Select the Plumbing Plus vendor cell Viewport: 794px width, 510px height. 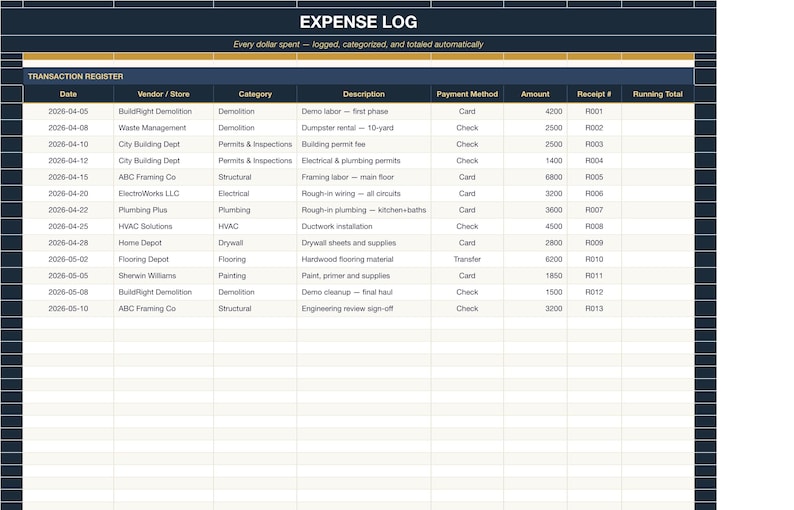(164, 210)
